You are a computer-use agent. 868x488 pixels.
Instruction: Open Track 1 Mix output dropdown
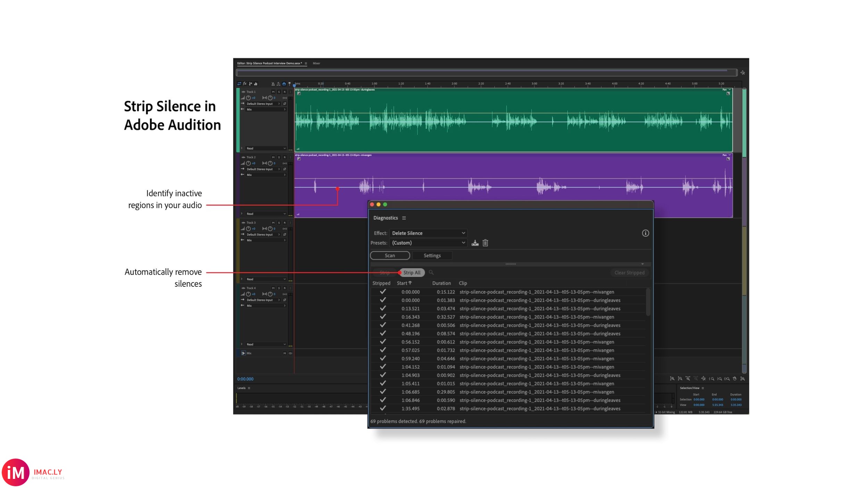266,110
